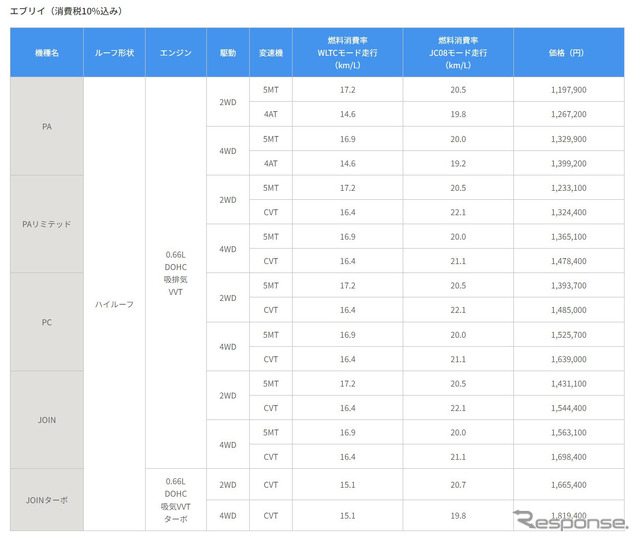Select the price 1,399,200
This screenshot has width=640, height=542.
(x=569, y=164)
